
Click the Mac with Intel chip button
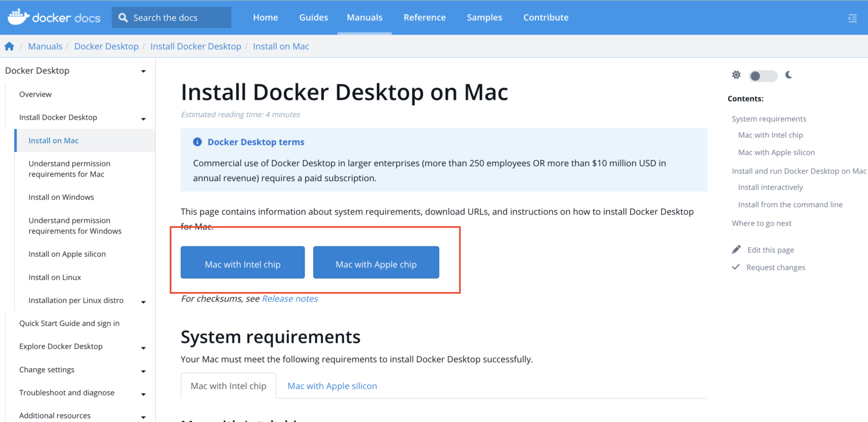pos(242,264)
